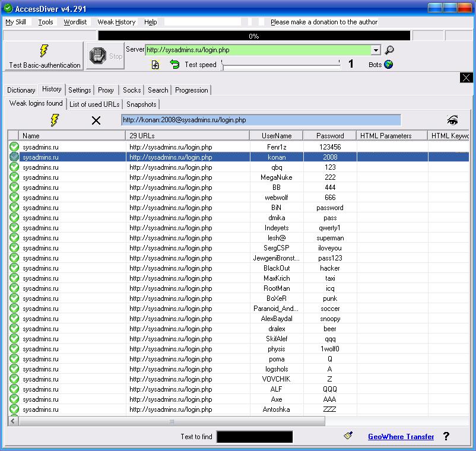476x451 pixels.
Task: Click the brush clean icon at bottom
Action: click(x=348, y=436)
